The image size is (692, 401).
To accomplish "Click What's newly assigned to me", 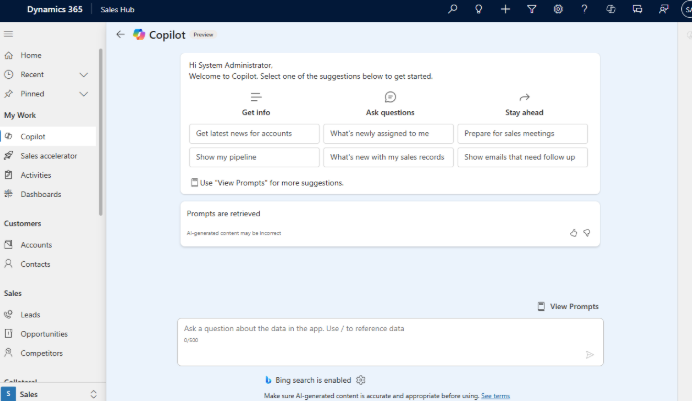I will [388, 134].
